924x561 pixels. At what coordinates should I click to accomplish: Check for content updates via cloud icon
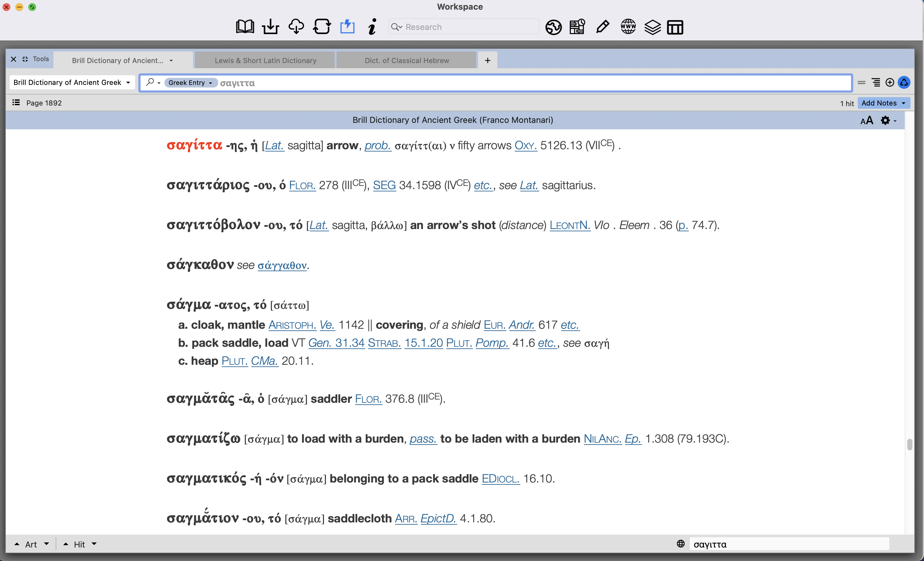coord(296,27)
